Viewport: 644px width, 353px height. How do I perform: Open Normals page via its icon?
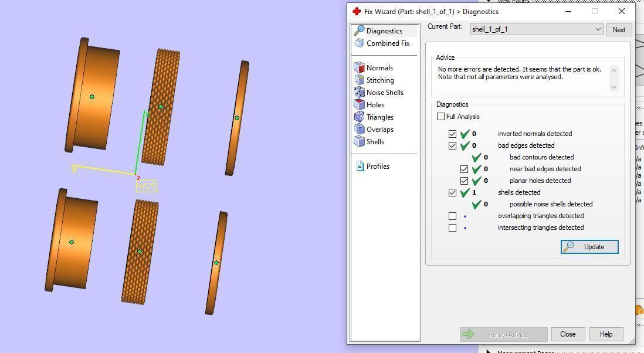[x=360, y=68]
